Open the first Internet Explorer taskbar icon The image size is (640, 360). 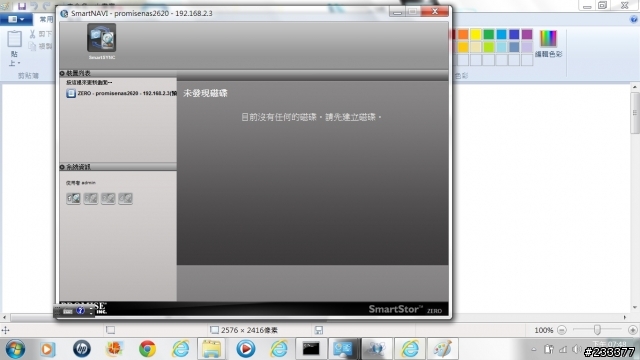(180, 349)
